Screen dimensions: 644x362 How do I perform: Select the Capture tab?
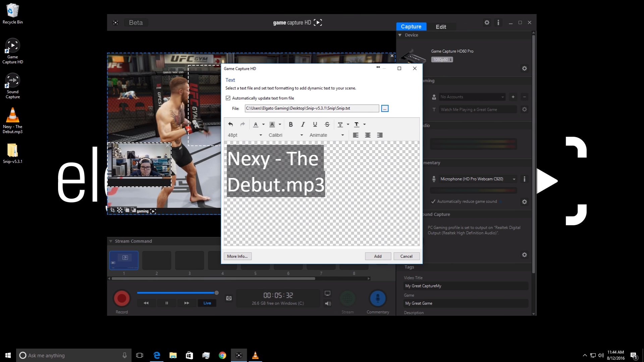(x=411, y=27)
